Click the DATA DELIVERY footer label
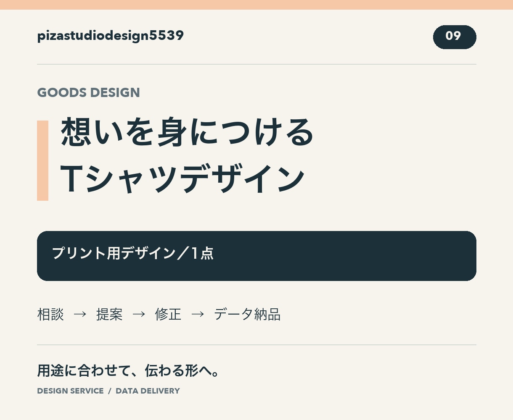 tap(148, 391)
